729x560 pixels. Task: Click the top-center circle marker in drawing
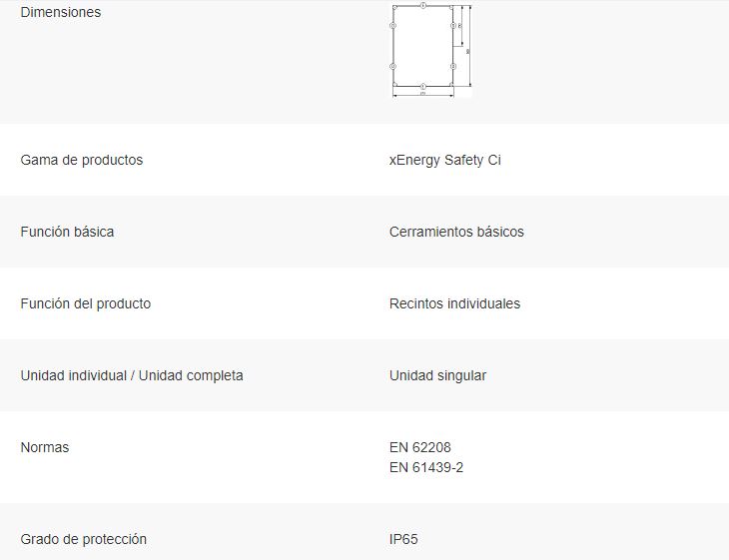(x=423, y=6)
